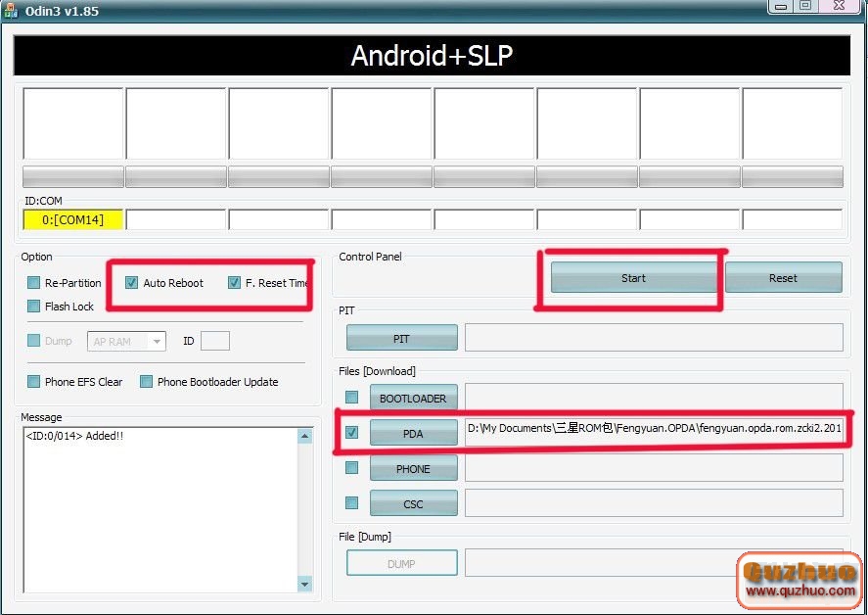Click the BOOTLOADER file path field
Screen dimensions: 868x615
click(x=654, y=397)
